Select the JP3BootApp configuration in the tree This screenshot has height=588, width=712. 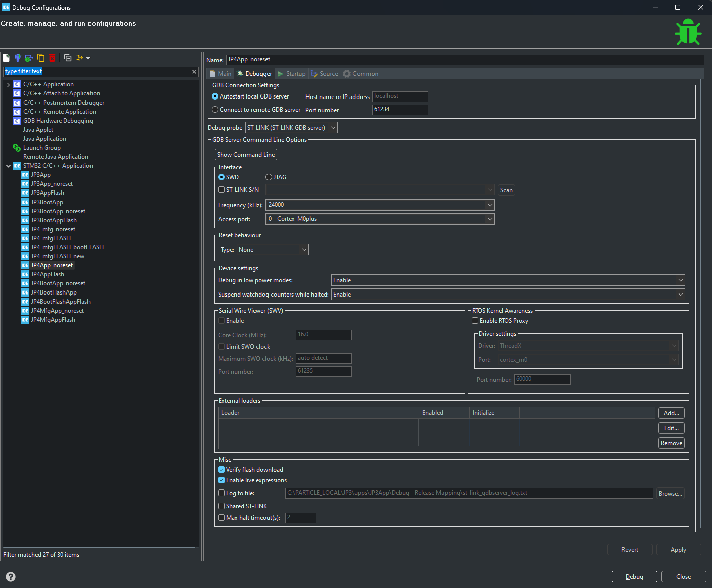click(x=46, y=202)
